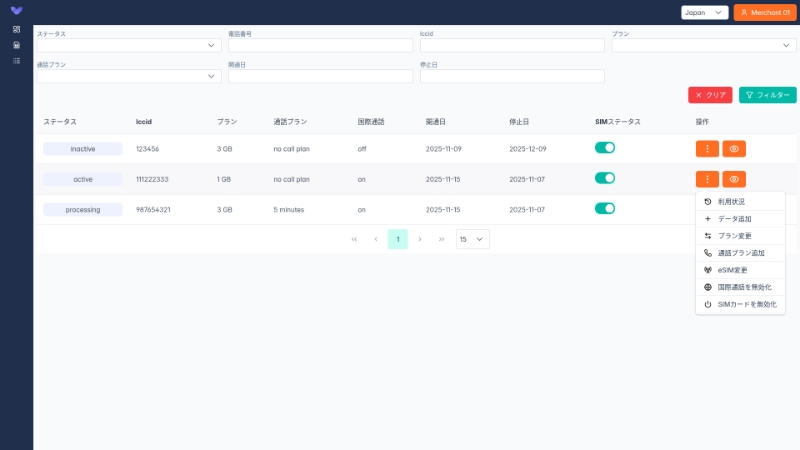Screen dimensions: 800x450
Task: Open the list view icon in the sidebar
Action: pos(16,61)
